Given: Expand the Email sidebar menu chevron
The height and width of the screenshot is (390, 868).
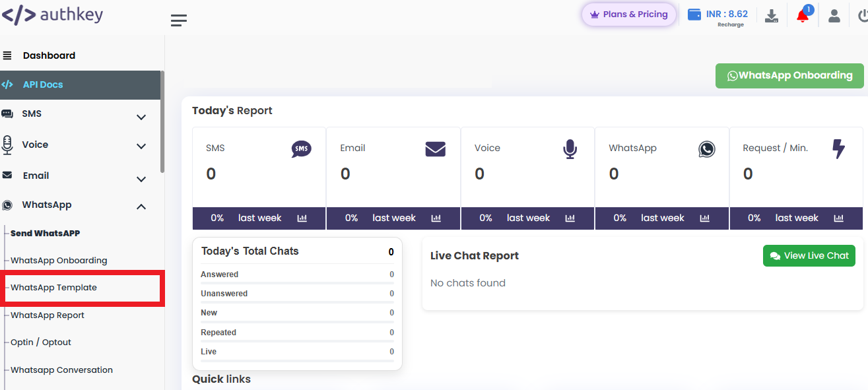Looking at the screenshot, I should coord(141,179).
